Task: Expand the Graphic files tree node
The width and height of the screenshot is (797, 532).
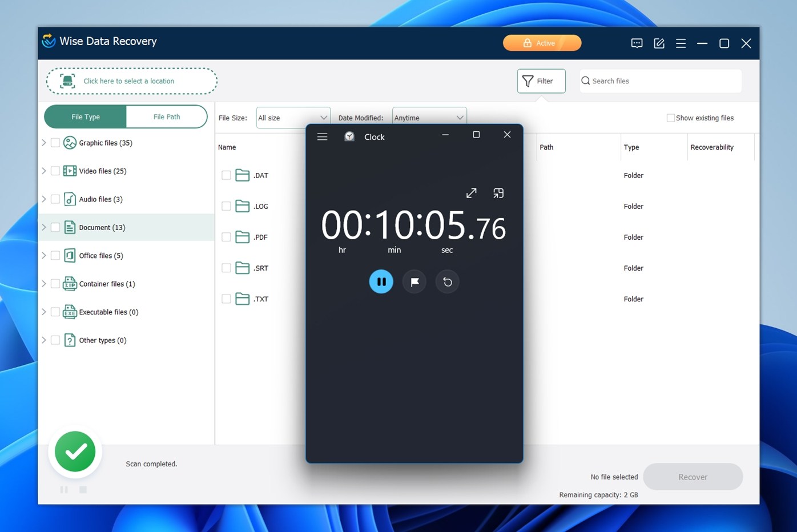Action: [44, 143]
